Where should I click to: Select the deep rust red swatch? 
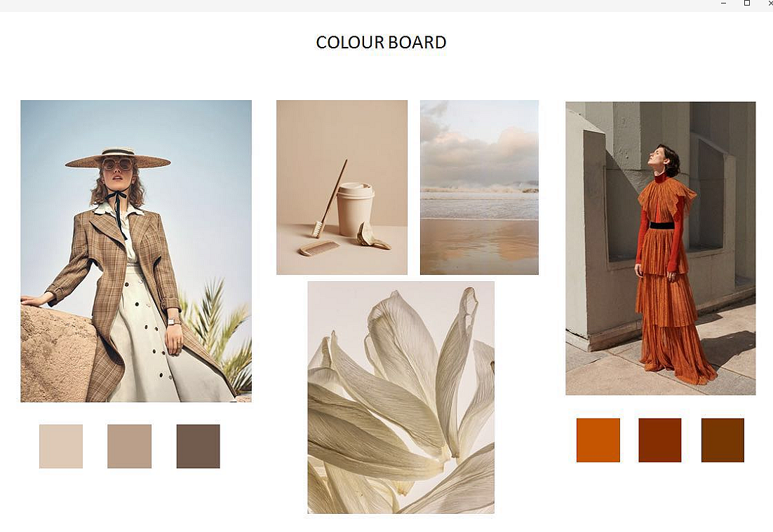659,440
